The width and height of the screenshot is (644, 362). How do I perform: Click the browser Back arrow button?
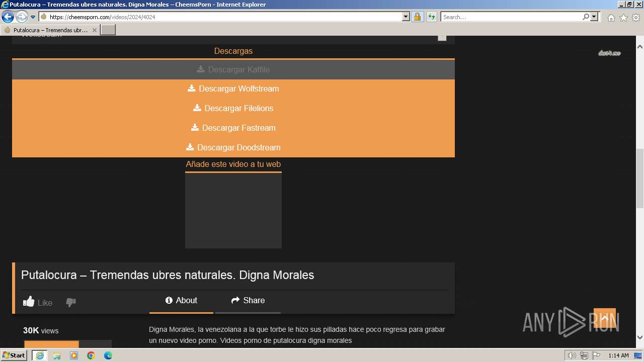[8, 17]
